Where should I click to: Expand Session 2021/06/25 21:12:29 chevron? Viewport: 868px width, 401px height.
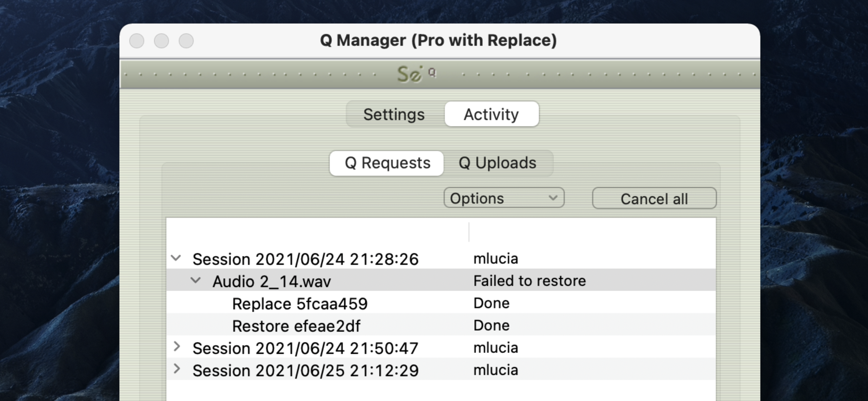(x=177, y=369)
